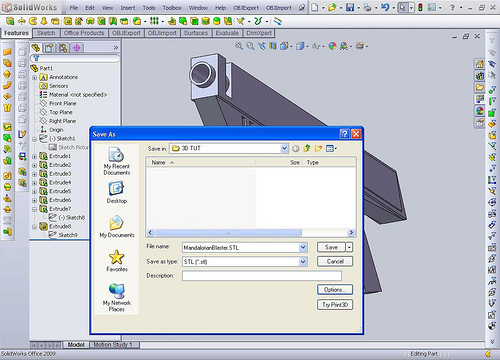Click the file list's scroll right arrow
500x360 pixels.
pos(351,232)
